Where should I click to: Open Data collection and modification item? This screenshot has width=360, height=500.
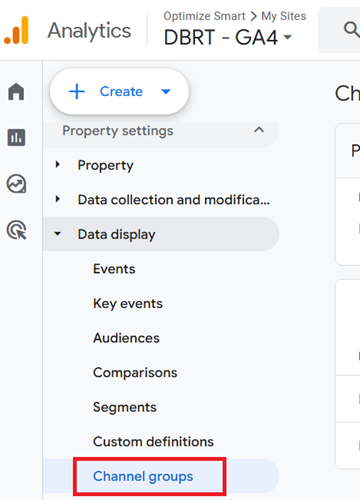(174, 200)
